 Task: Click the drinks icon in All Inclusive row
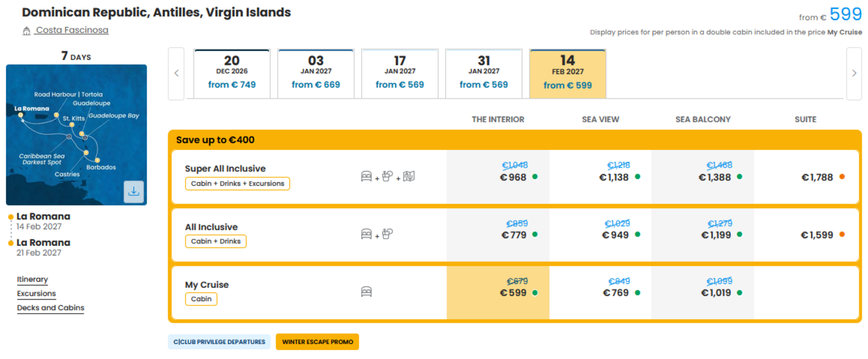(387, 234)
